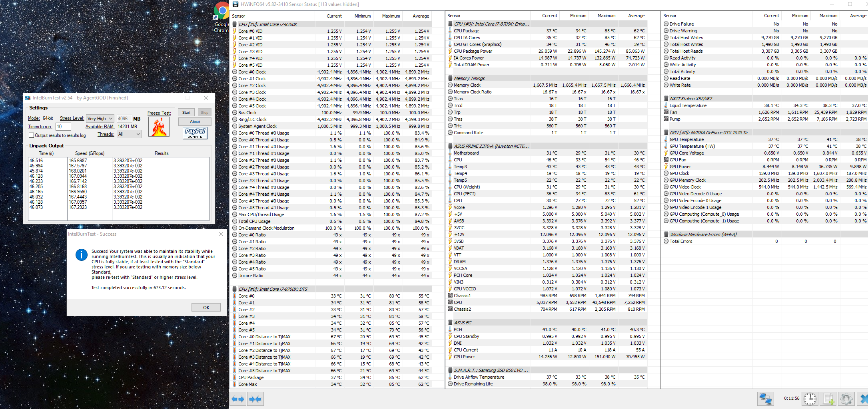Open HWiNFO sensor settings gear icon
The height and width of the screenshot is (409, 868).
point(846,399)
